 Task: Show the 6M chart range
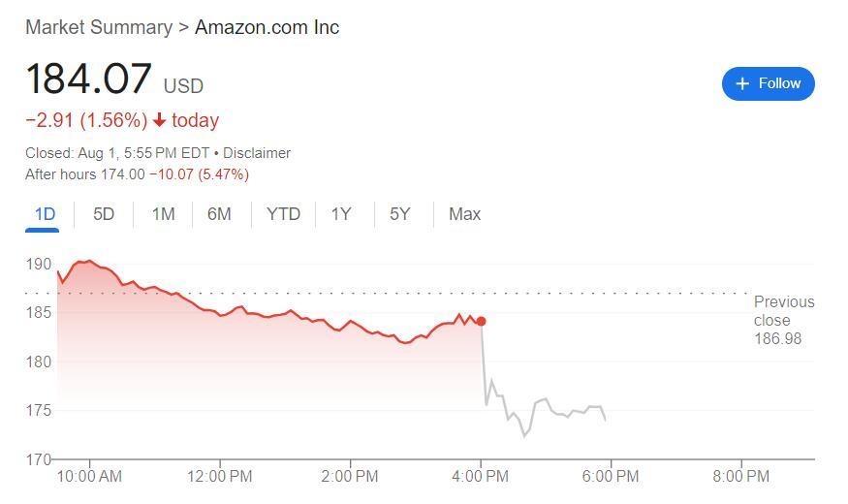[x=219, y=214]
